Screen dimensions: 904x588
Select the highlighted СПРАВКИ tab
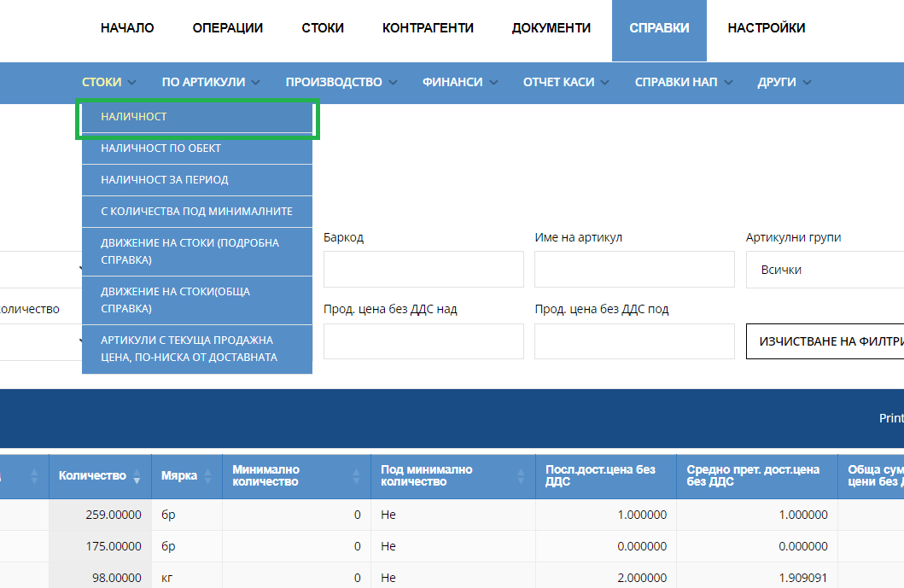[659, 30]
